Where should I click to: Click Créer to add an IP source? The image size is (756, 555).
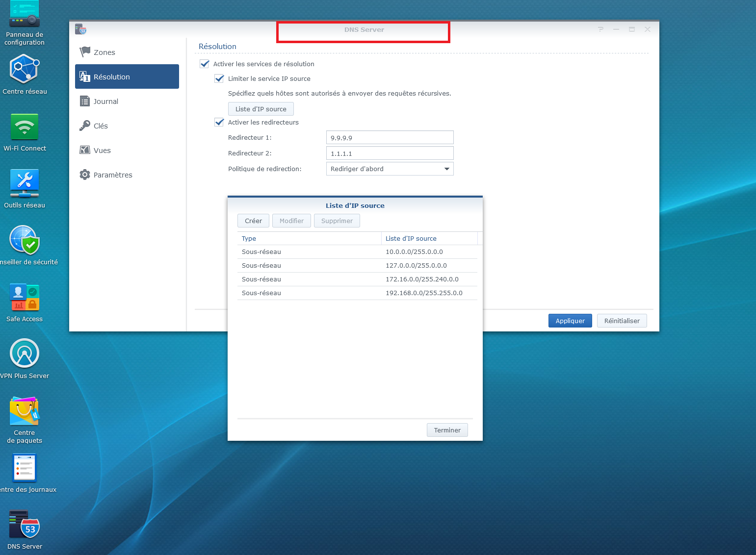pos(253,221)
